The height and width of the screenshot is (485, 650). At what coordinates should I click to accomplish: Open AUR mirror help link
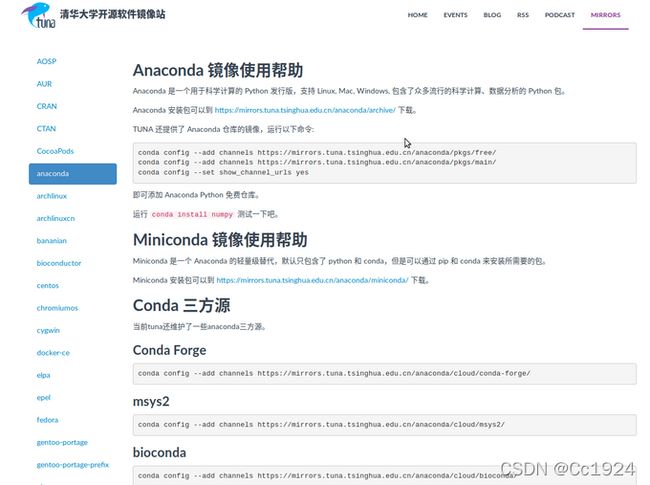pyautogui.click(x=44, y=84)
